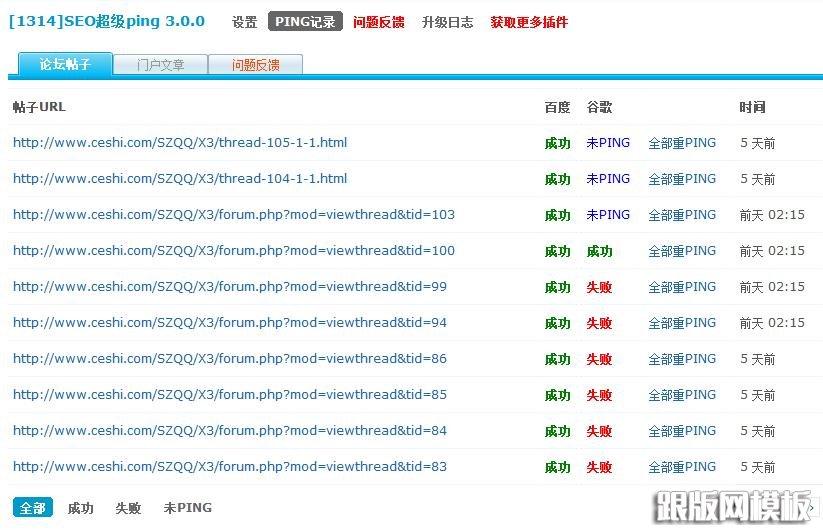Open the 问题反馈 tab
Viewport: 823px width, 530px height.
[255, 65]
